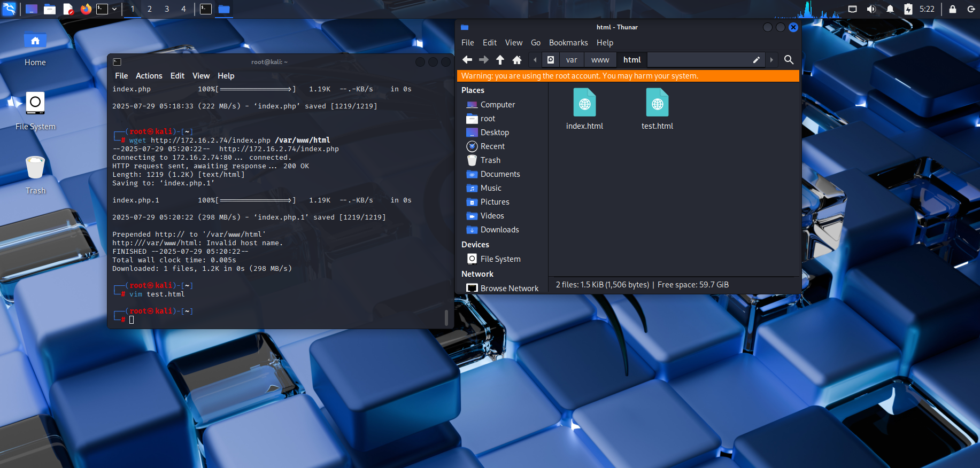Select the index.html file

tap(584, 109)
